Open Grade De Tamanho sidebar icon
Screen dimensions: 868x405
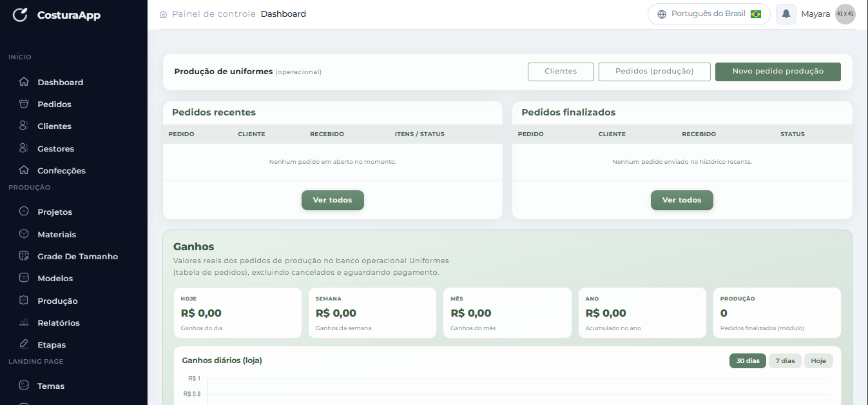point(24,256)
